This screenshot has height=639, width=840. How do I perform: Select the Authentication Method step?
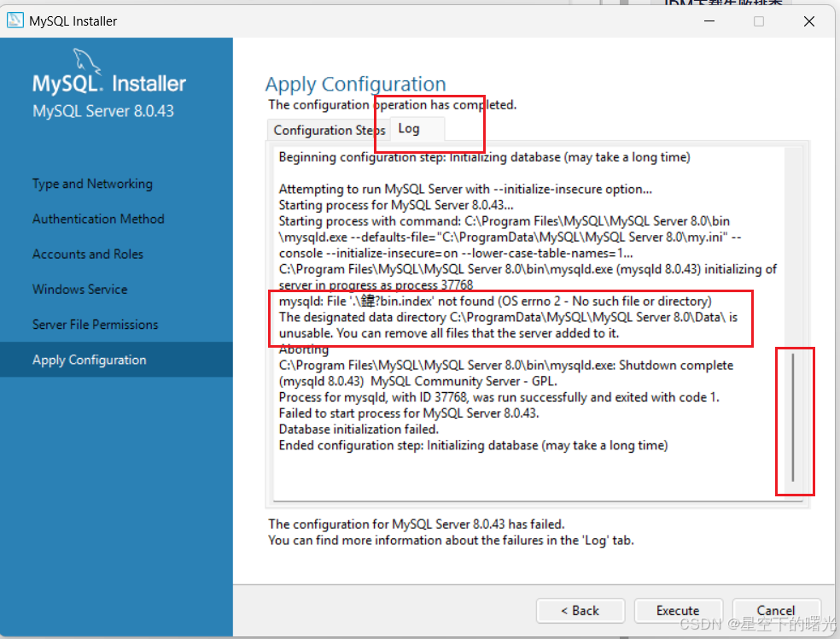(97, 219)
